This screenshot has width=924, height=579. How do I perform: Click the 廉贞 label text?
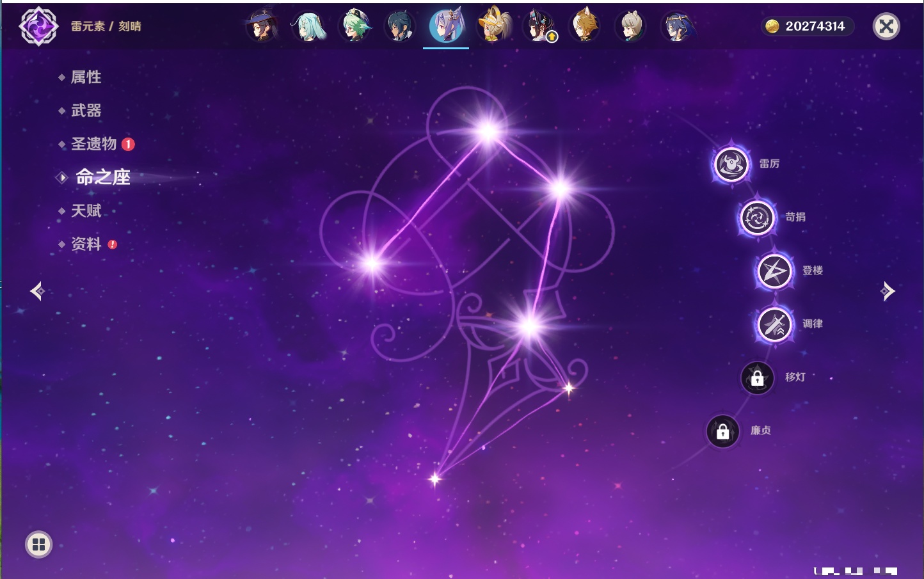(x=761, y=431)
